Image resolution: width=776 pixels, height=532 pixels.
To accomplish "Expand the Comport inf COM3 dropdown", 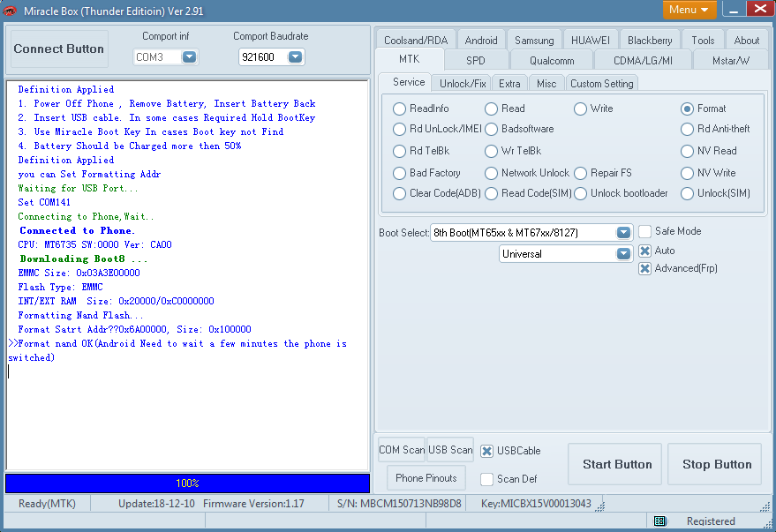I will coord(189,57).
